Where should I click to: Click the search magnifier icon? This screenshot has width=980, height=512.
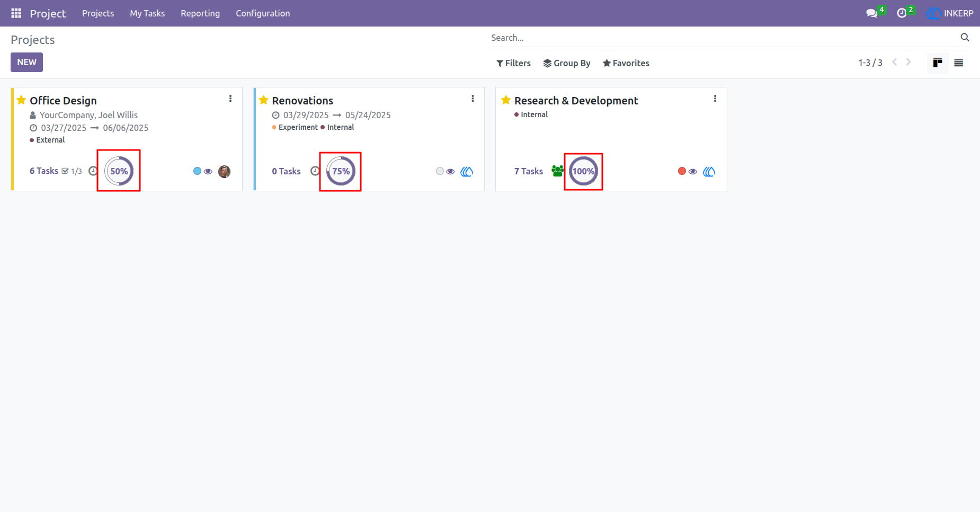tap(965, 37)
